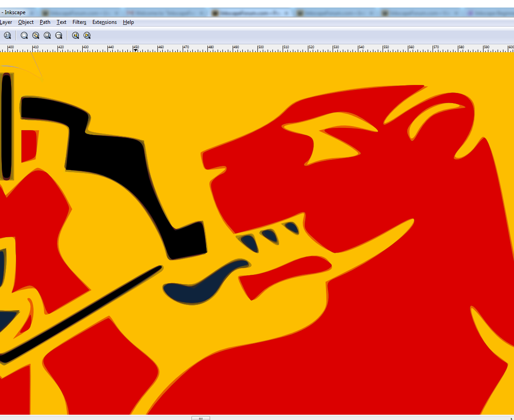The height and width of the screenshot is (420, 514).
Task: Open the Extensions menu
Action: (x=104, y=22)
